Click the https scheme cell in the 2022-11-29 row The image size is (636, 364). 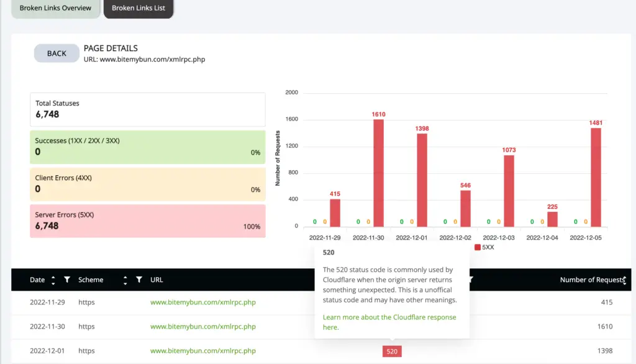(x=86, y=303)
